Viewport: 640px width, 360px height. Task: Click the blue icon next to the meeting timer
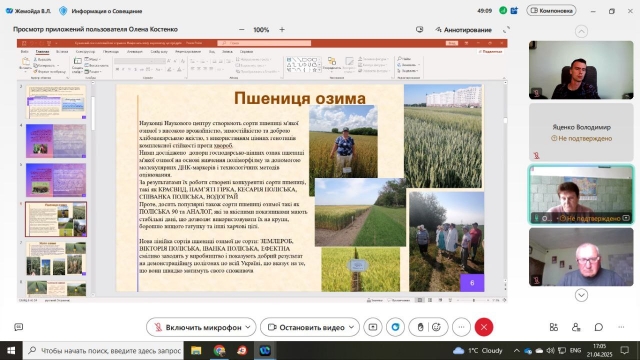tap(514, 11)
